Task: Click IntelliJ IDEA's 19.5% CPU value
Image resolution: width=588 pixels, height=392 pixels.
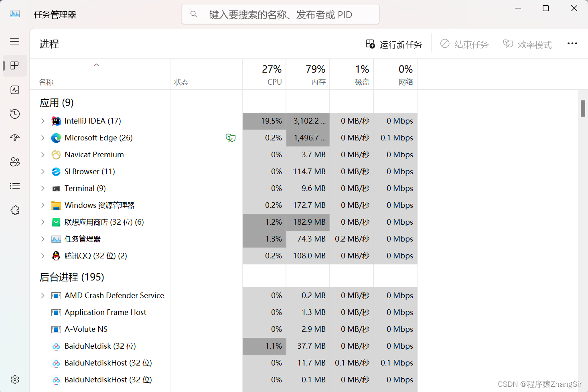Action: click(x=271, y=121)
